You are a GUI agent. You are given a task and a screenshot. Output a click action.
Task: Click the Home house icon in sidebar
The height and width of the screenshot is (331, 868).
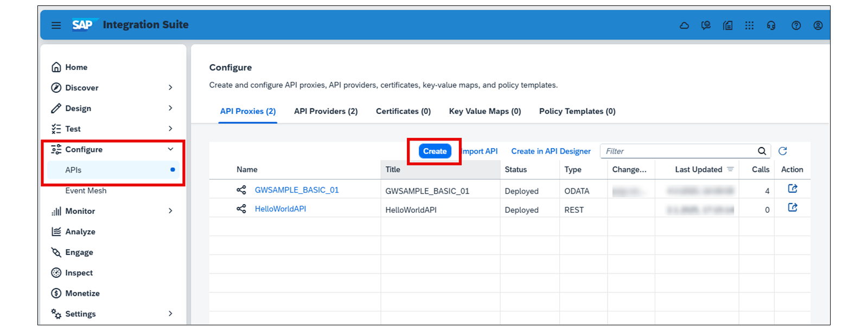56,67
